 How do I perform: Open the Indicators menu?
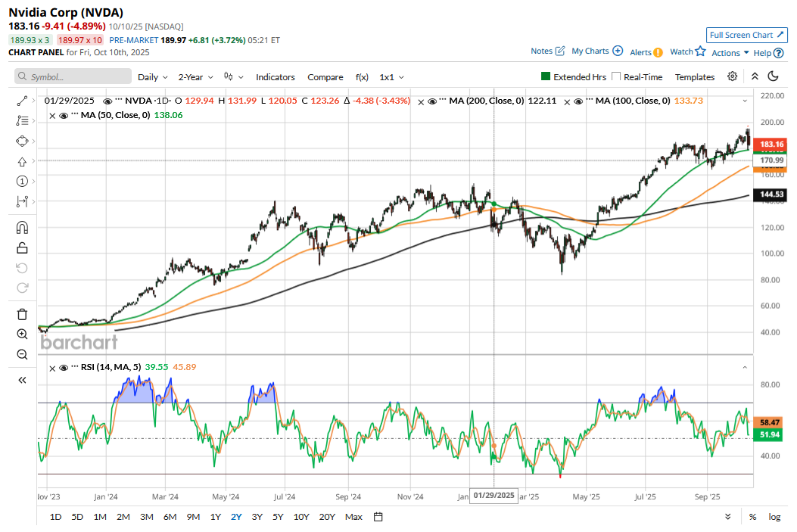coord(276,77)
